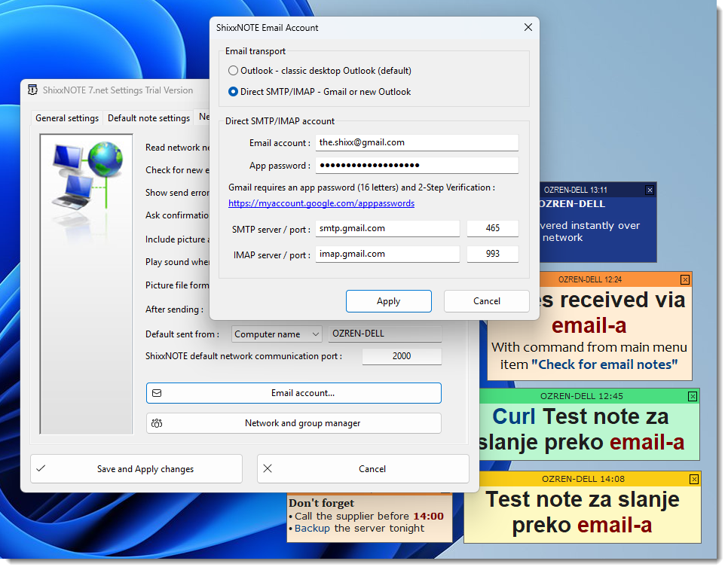Screen dimensions: 728x570
Task: Close the green OZREN-DELL 12:45 note
Action: (x=693, y=397)
